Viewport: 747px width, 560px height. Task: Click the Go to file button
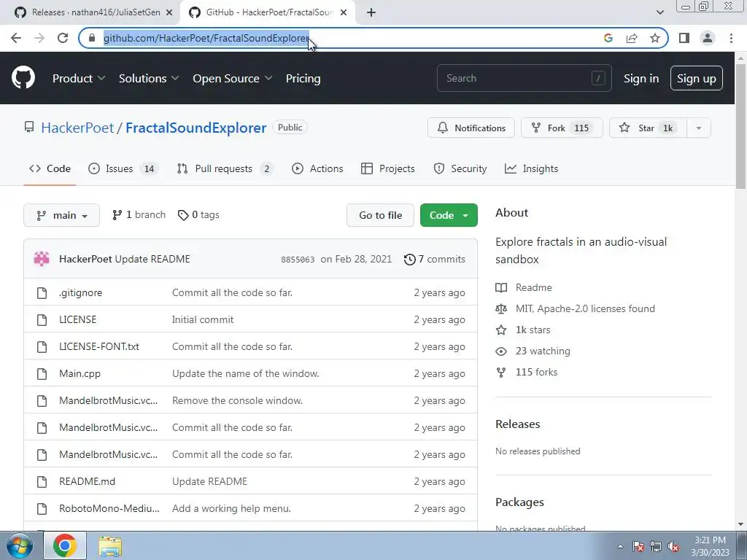coord(380,215)
